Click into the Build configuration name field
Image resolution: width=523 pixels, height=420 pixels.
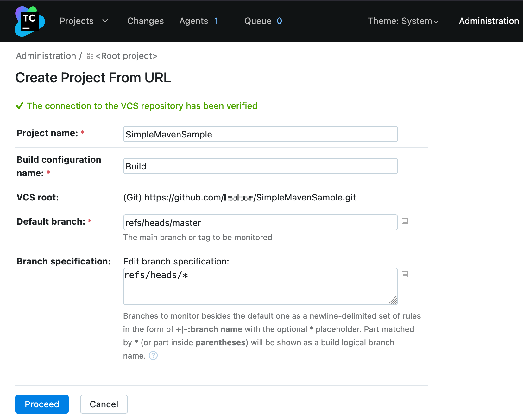coord(260,166)
